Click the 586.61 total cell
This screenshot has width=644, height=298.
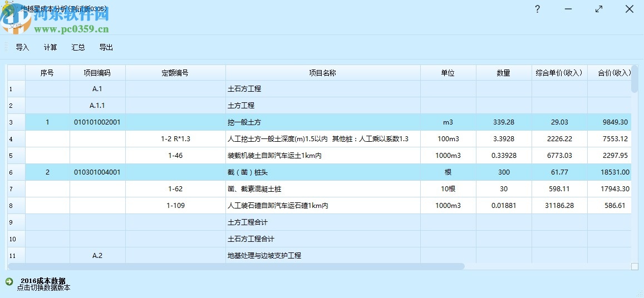point(609,206)
